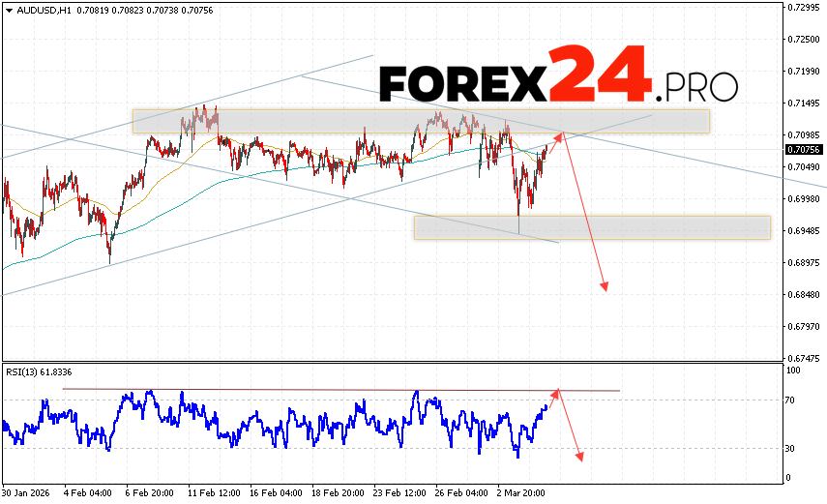Click the 23 Feb 12:00 date label
The image size is (827, 504).
point(399,492)
